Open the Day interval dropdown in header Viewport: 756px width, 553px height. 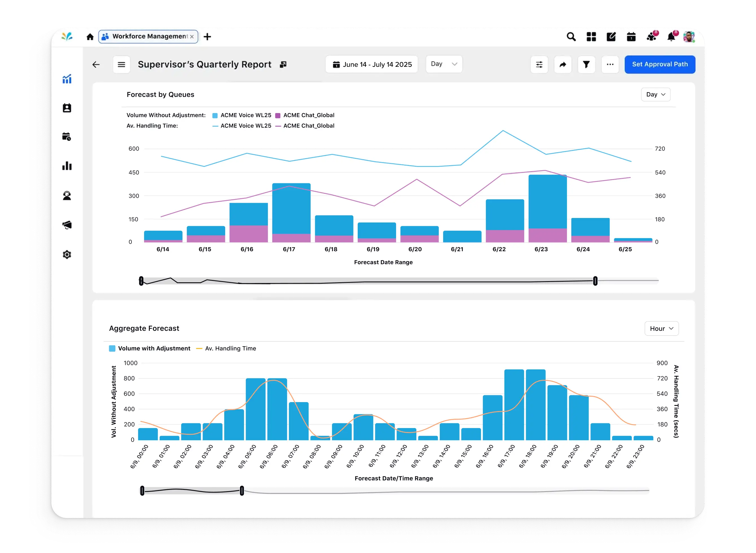(x=444, y=64)
